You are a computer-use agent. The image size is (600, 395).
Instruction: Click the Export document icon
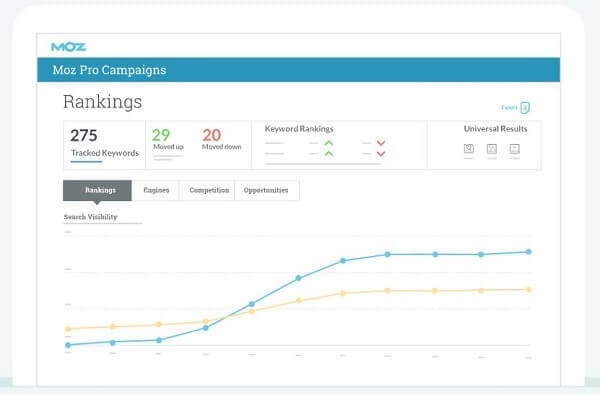click(525, 108)
